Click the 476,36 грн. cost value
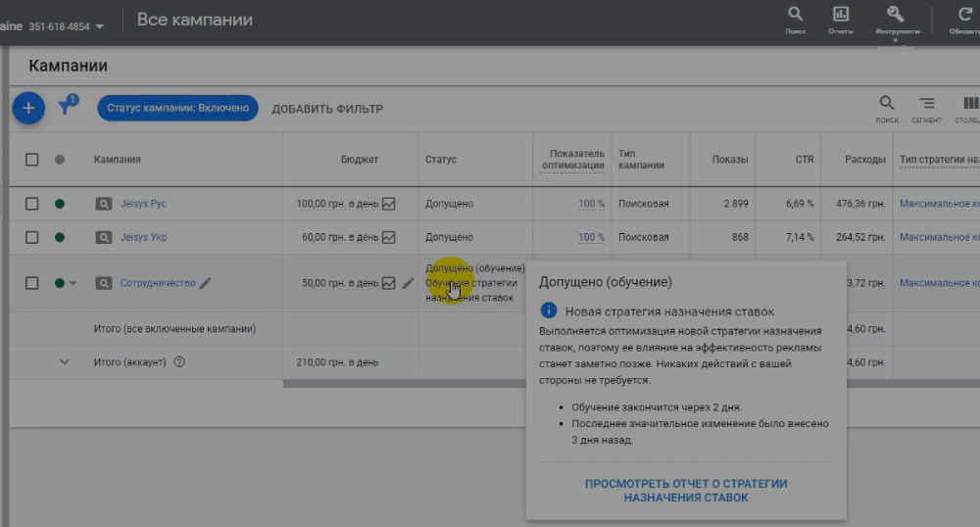This screenshot has width=980, height=527. pyautogui.click(x=860, y=204)
